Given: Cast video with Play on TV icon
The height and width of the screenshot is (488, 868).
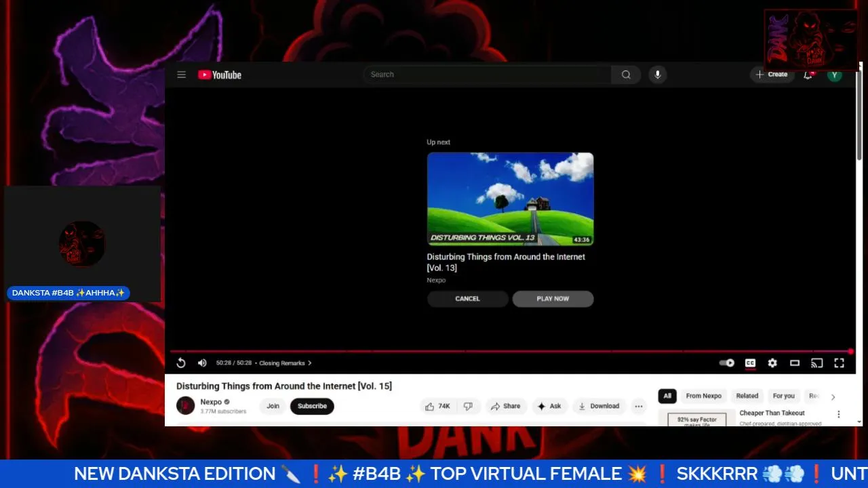Looking at the screenshot, I should (x=817, y=363).
